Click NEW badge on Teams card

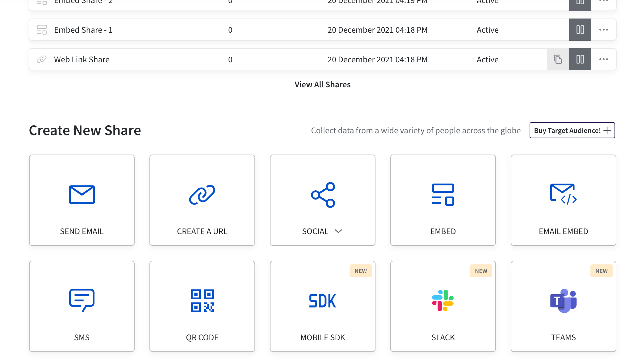coord(602,271)
